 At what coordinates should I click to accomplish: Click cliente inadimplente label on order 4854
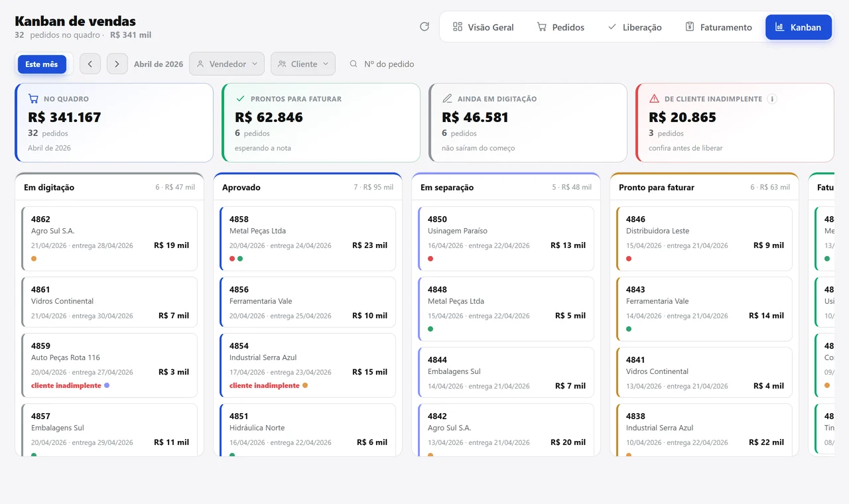pyautogui.click(x=265, y=385)
